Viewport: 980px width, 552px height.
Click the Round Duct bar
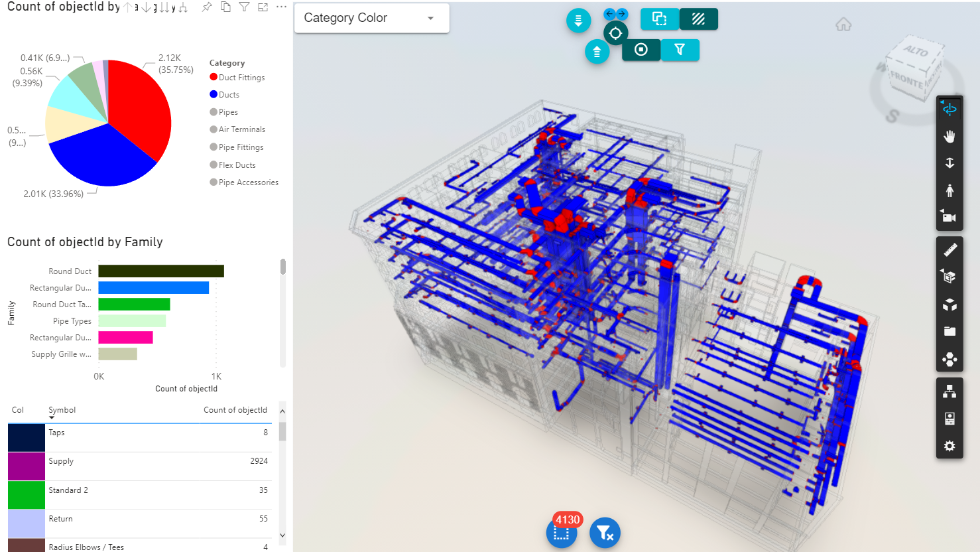click(x=161, y=271)
